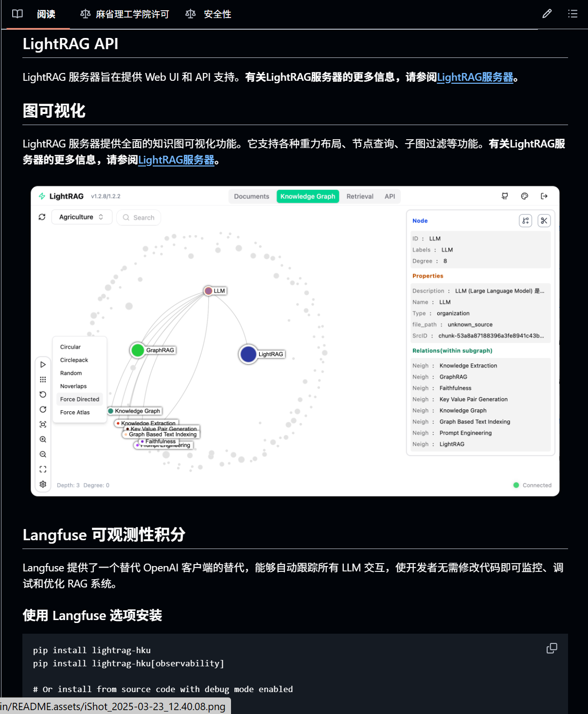Click neighbor Faithfulness in Relations list
The width and height of the screenshot is (588, 714).
tap(455, 388)
